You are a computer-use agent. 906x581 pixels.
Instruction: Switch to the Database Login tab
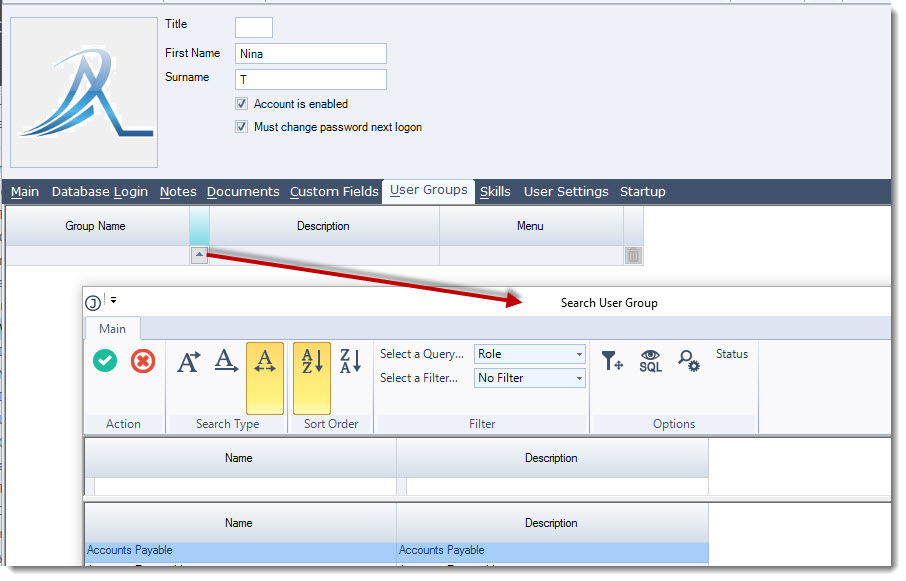[100, 192]
